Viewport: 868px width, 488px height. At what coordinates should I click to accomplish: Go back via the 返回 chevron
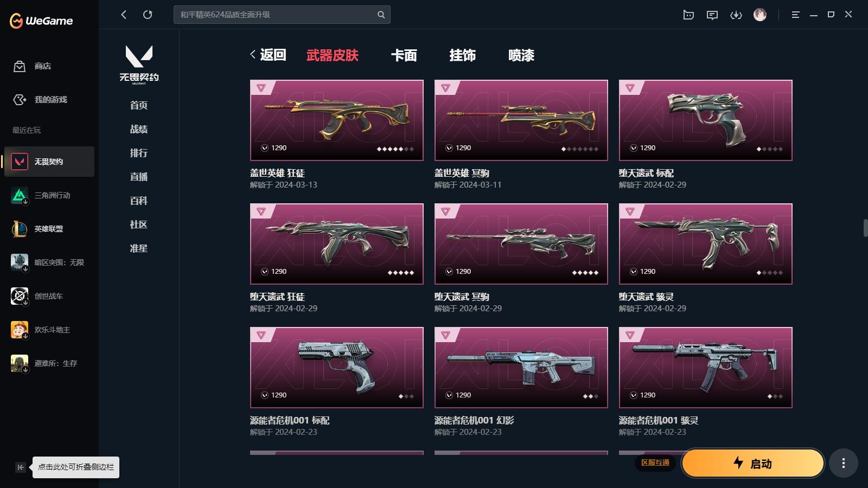point(268,55)
